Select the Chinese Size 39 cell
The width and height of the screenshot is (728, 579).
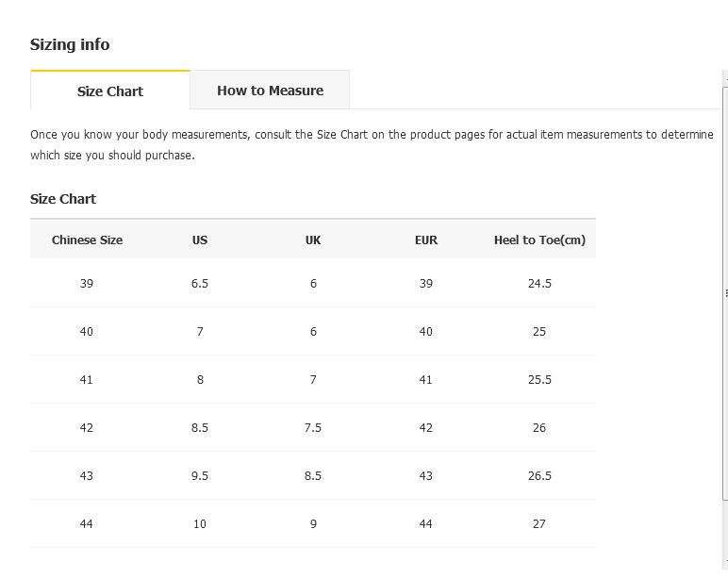[87, 283]
